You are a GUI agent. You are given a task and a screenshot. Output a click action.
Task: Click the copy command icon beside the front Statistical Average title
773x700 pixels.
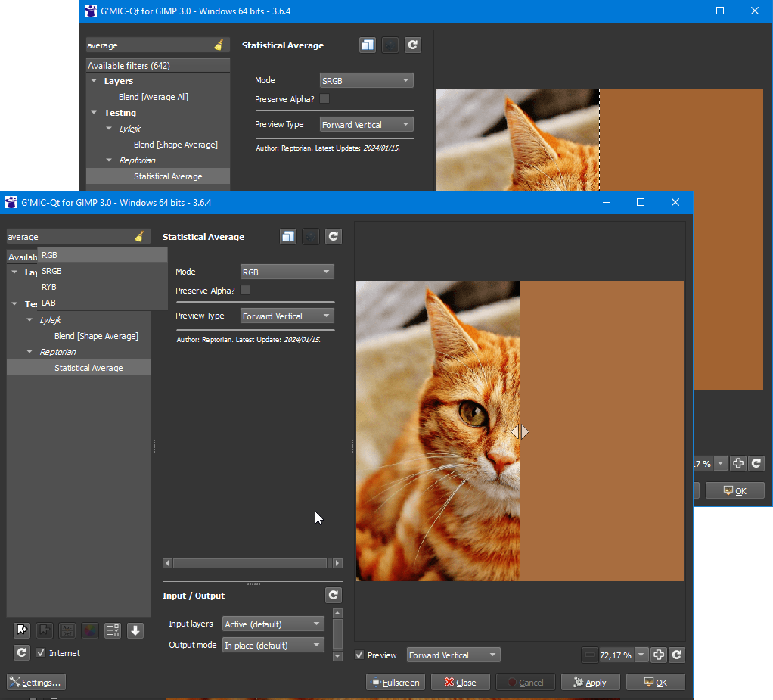point(288,237)
